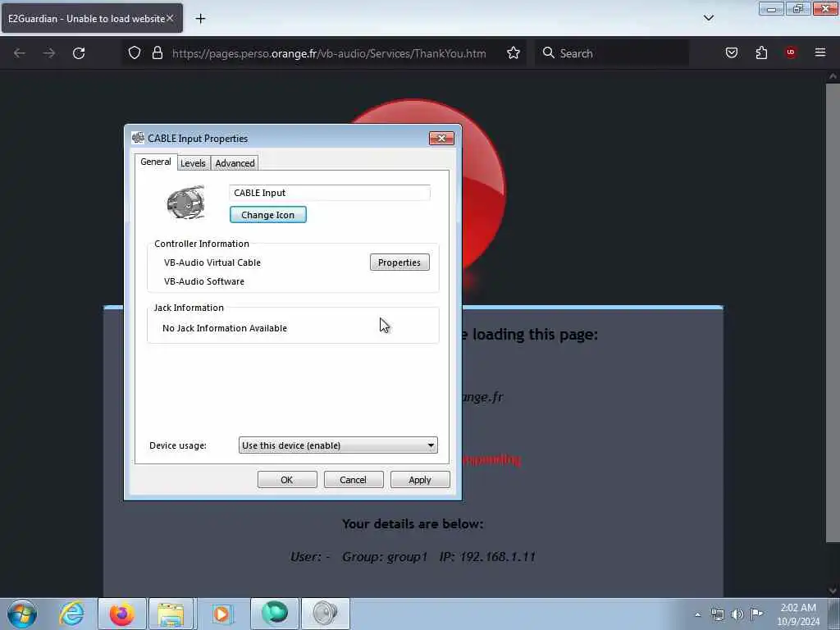Click the Sound speaker taskbar icon

pos(325,614)
